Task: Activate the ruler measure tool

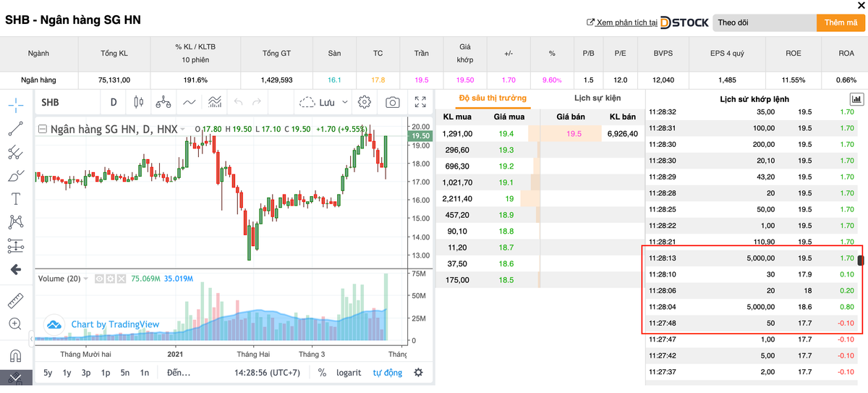Action: coord(15,300)
